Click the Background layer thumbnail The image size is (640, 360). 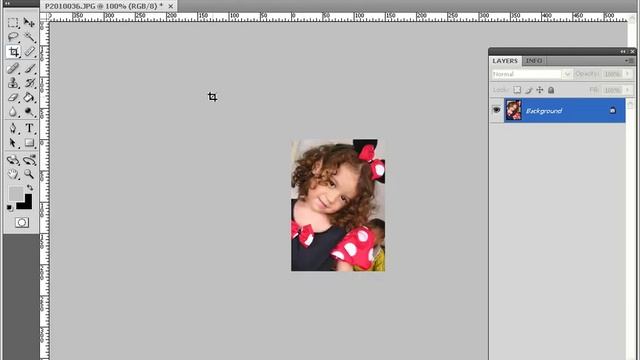(513, 110)
